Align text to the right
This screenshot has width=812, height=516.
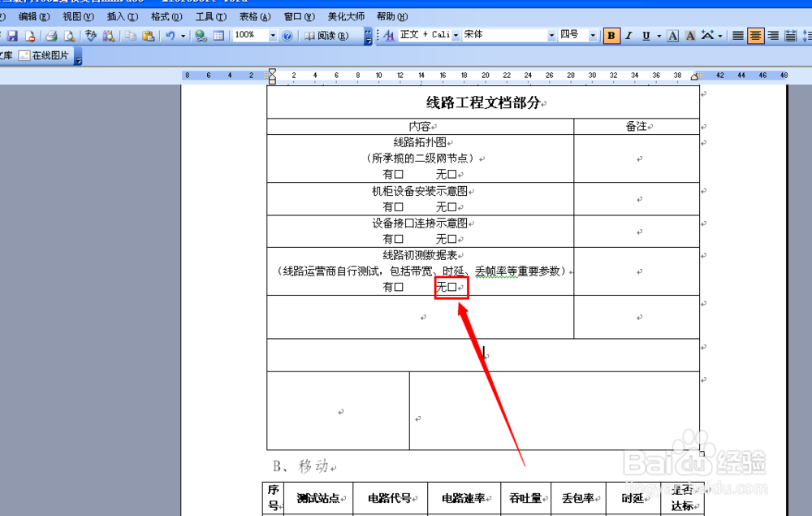click(773, 36)
